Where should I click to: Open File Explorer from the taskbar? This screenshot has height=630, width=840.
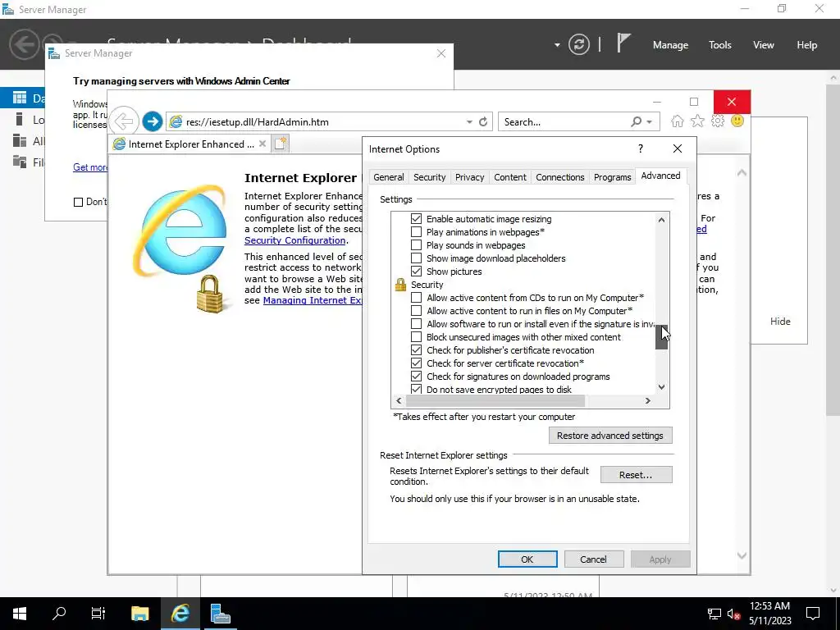click(x=140, y=614)
